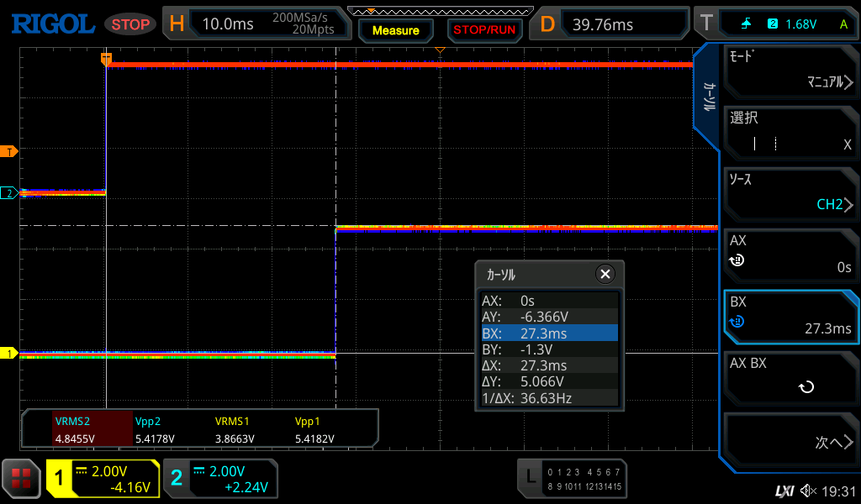This screenshot has height=504, width=861.
Task: Select the BX cursor knob field
Action: click(x=790, y=316)
